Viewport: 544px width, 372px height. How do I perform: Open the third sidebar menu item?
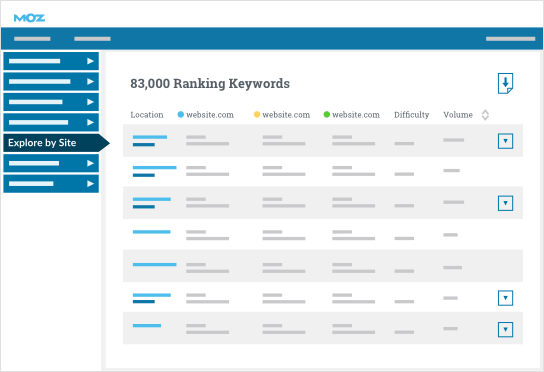pos(51,102)
